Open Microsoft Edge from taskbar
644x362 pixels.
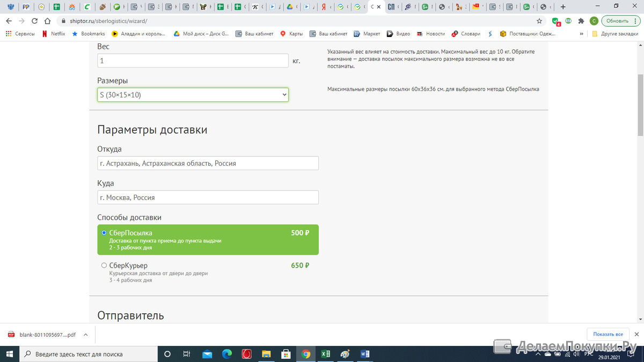226,354
